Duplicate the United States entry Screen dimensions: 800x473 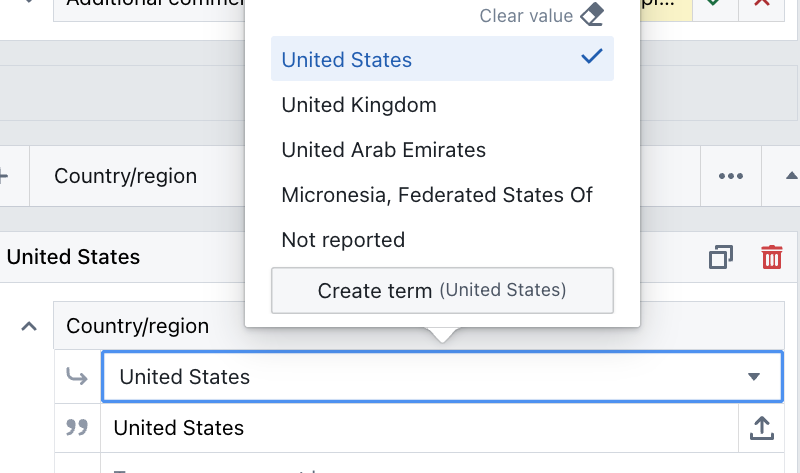720,257
